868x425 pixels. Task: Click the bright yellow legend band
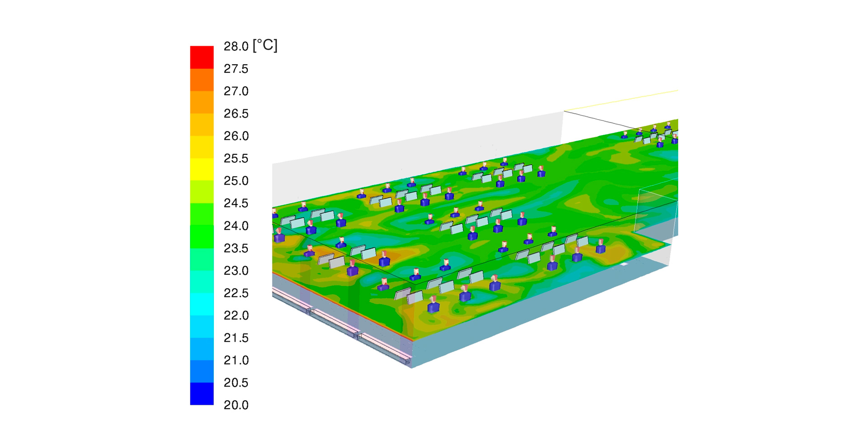[x=202, y=169]
